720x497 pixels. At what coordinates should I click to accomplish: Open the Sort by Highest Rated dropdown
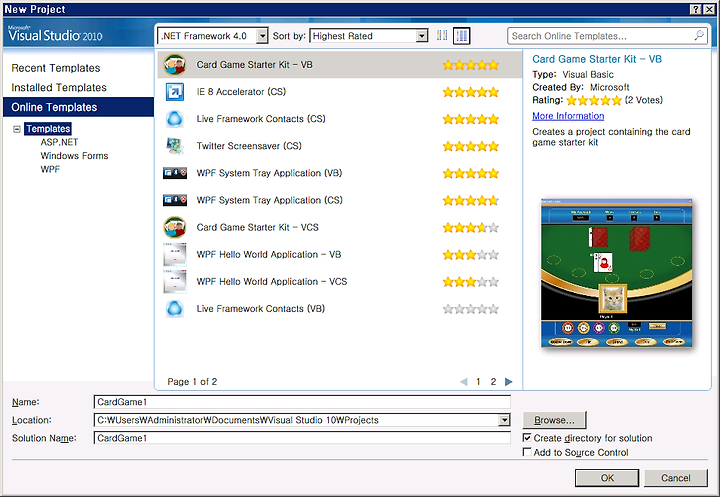422,36
